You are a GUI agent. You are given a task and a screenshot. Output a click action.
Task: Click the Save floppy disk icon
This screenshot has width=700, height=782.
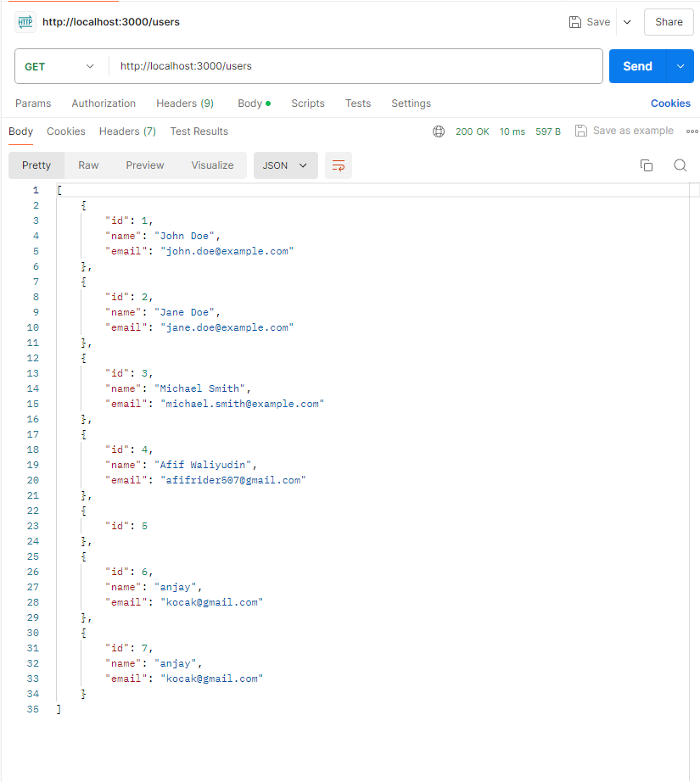click(x=575, y=22)
